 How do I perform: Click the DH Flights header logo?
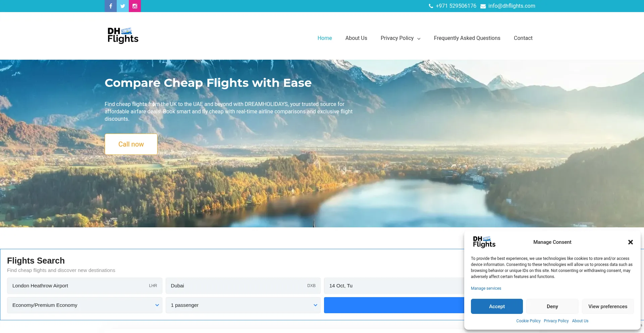coord(123,36)
